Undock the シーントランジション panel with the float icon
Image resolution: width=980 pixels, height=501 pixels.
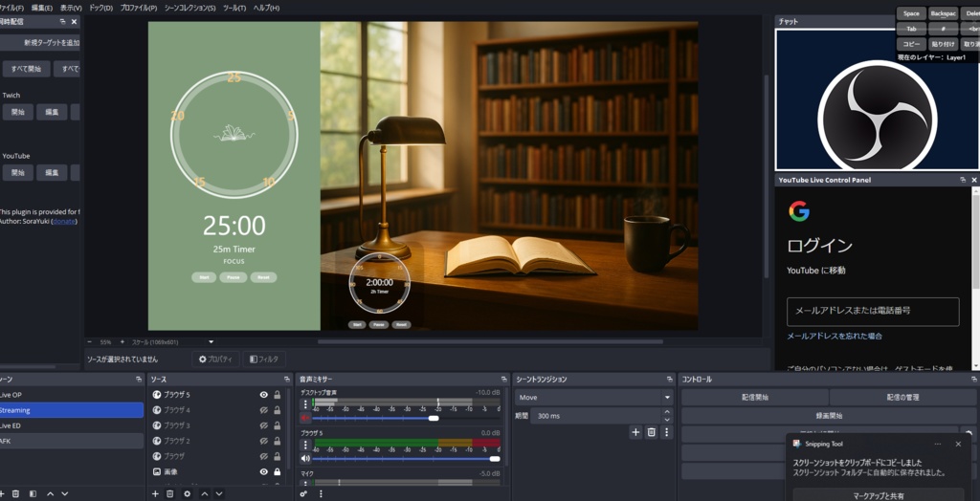coord(669,380)
